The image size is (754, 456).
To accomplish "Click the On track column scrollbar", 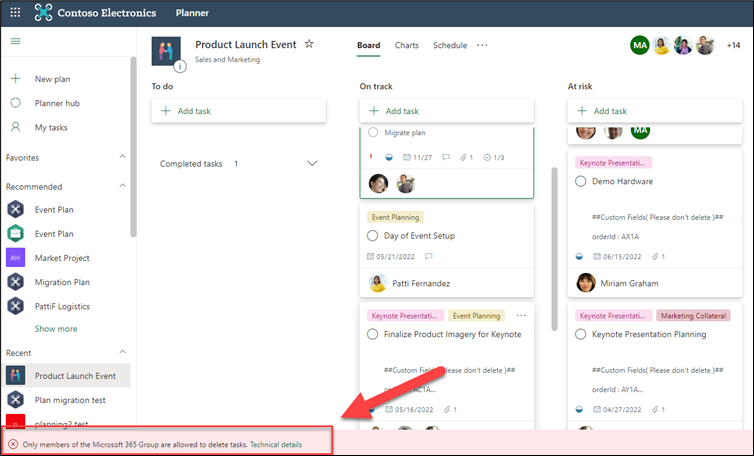I will (x=552, y=230).
